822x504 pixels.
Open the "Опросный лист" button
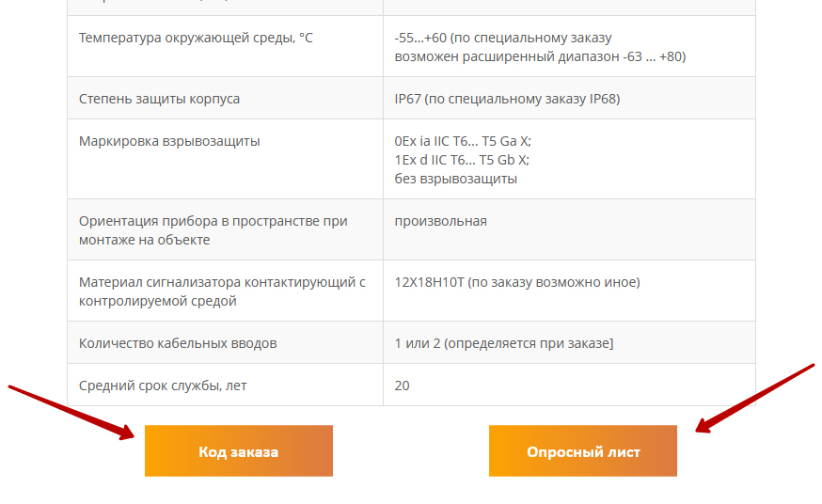(582, 451)
